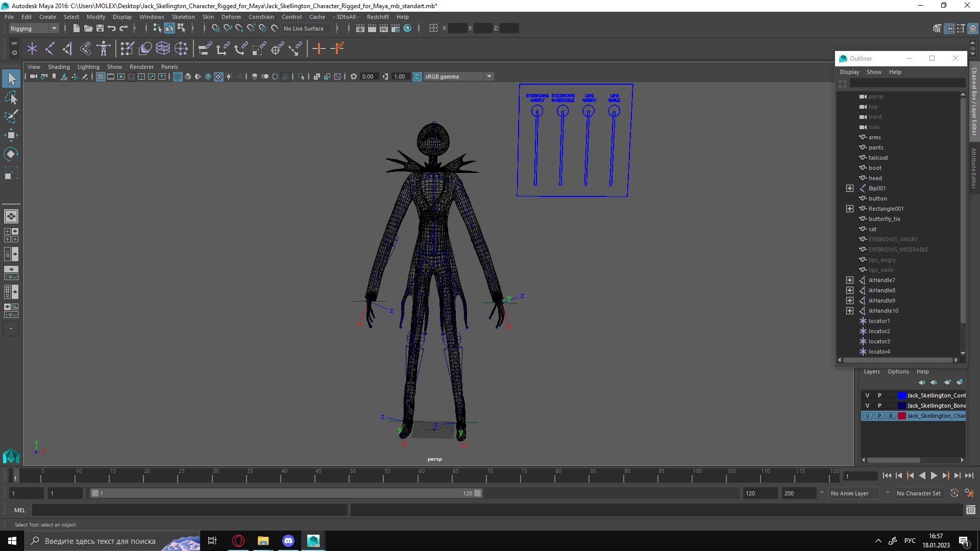Image resolution: width=980 pixels, height=551 pixels.
Task: Expand Rectangle001 in Outliner
Action: pyautogui.click(x=849, y=209)
